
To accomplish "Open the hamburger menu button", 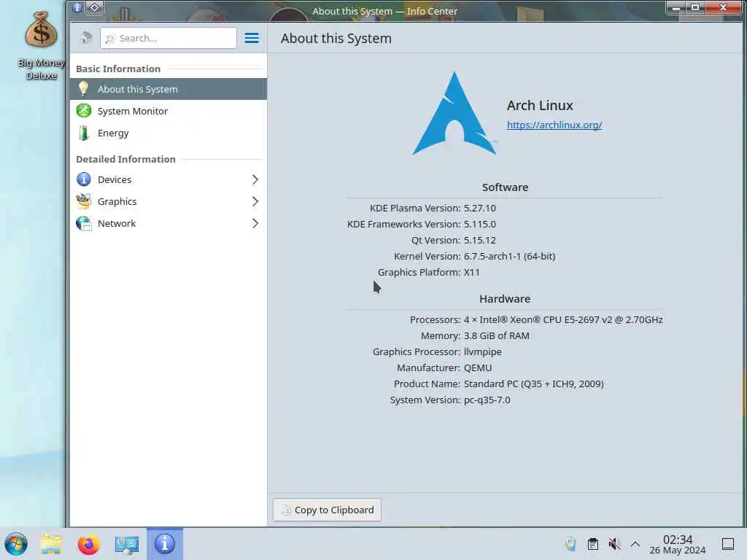I will (252, 38).
